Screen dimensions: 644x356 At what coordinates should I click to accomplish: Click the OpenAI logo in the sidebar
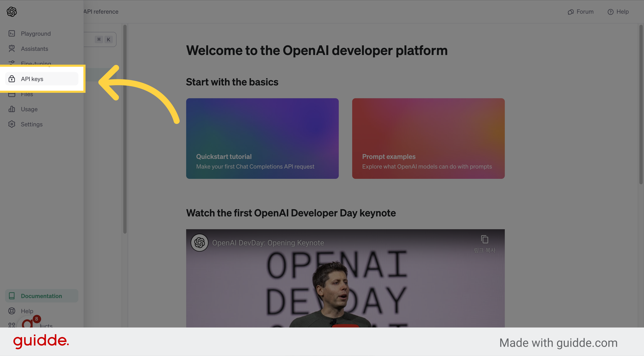tap(12, 12)
